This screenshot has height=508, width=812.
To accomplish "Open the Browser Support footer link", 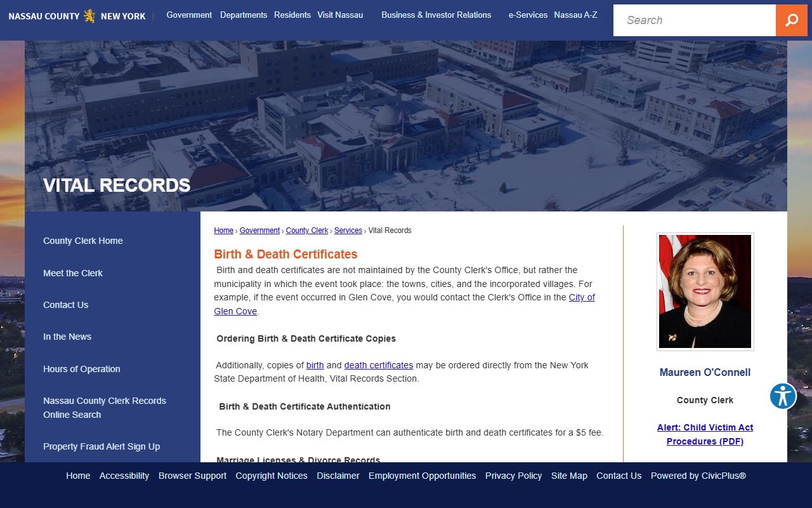I will click(x=192, y=476).
